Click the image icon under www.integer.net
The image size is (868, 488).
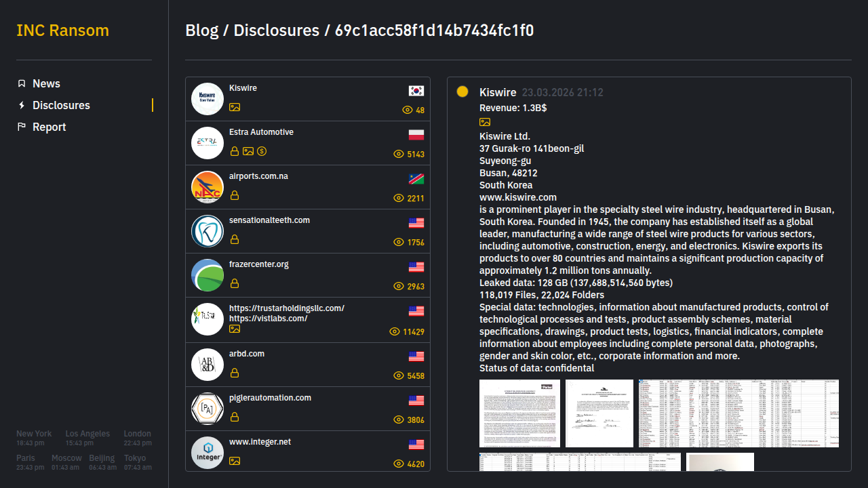point(235,461)
